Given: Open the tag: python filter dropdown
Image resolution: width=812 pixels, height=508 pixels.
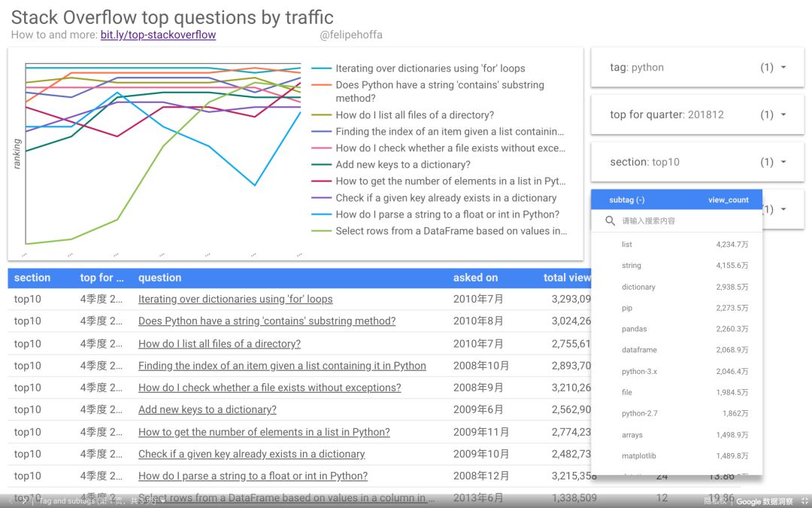Looking at the screenshot, I should click(697, 68).
